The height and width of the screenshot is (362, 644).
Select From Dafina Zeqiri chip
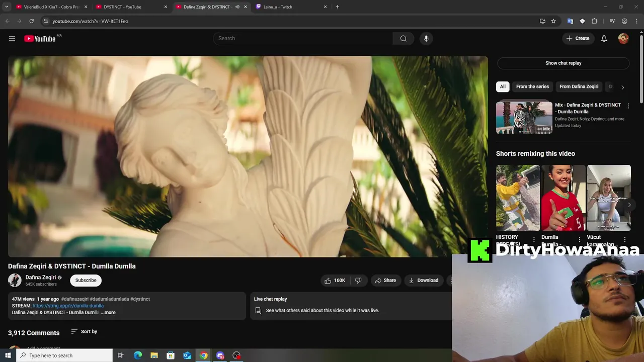pos(579,86)
